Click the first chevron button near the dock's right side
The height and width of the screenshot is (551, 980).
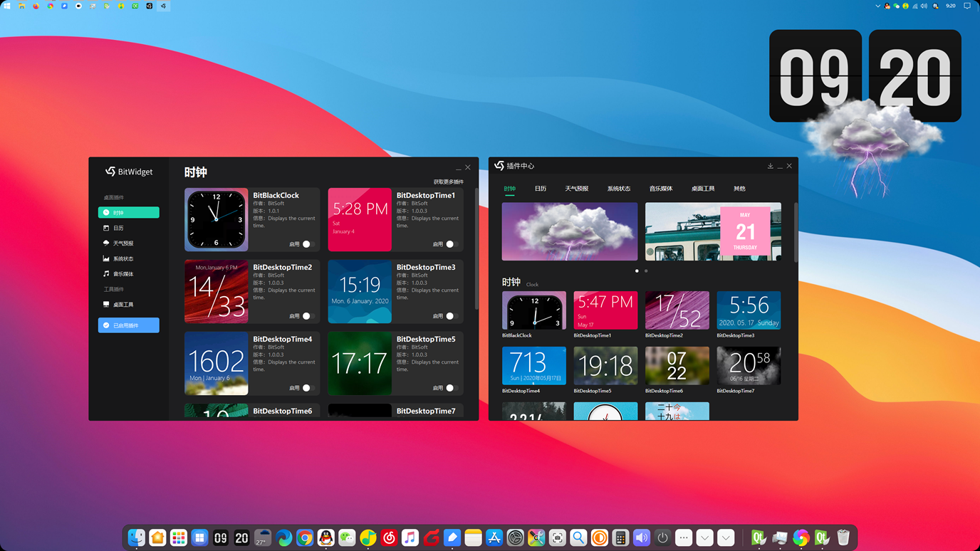[704, 537]
